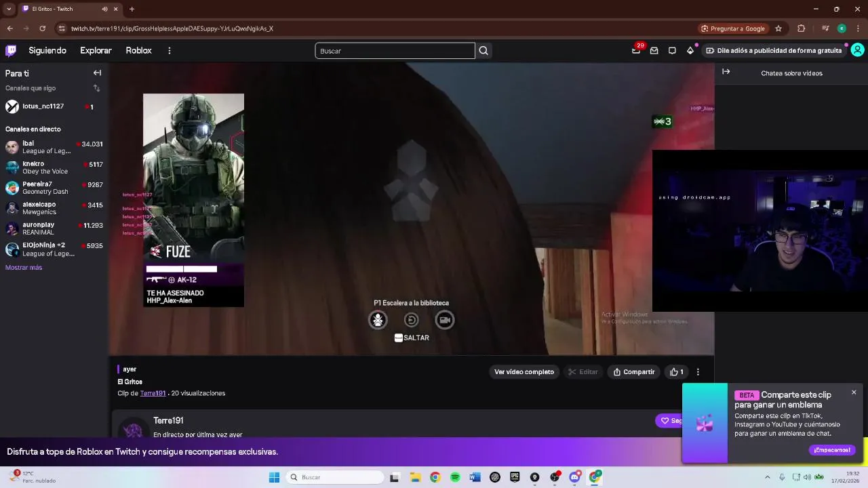The width and height of the screenshot is (868, 488).
Task: Open Peereira7 live channel
Action: coord(54,188)
